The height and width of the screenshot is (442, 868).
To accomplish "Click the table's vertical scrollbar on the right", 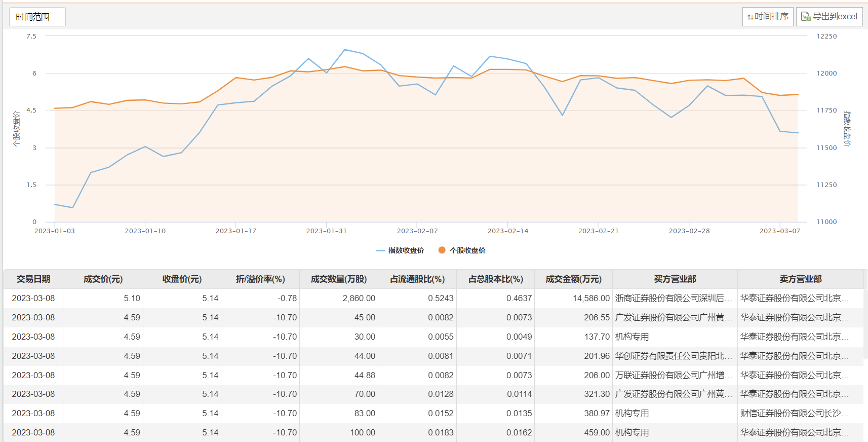I will pos(865,329).
